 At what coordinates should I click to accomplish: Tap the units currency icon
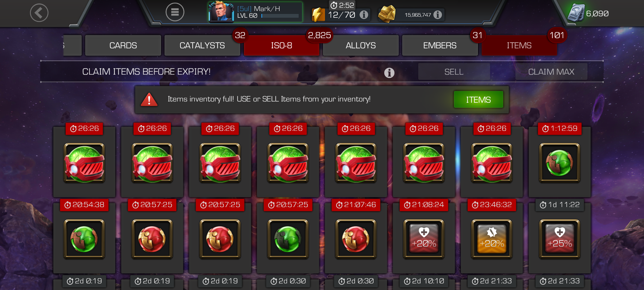[576, 13]
